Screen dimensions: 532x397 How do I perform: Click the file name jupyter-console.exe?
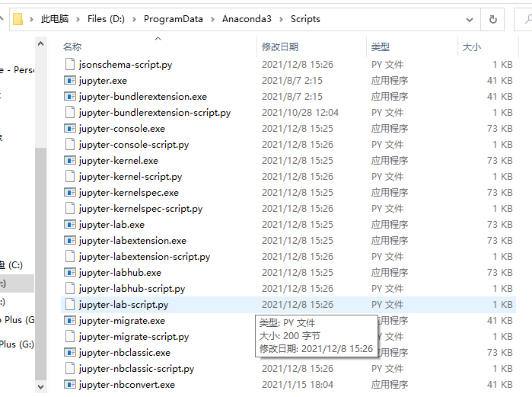[122, 129]
